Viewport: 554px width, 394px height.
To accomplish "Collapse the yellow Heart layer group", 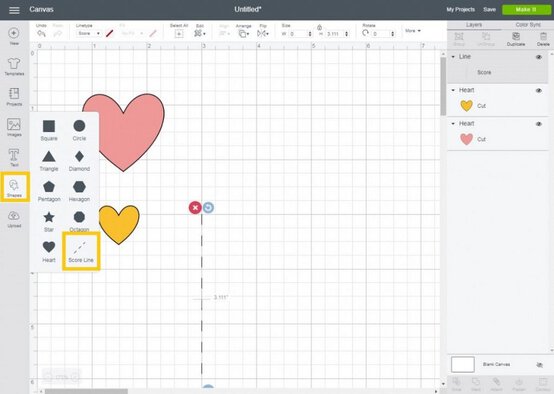I will [x=453, y=90].
